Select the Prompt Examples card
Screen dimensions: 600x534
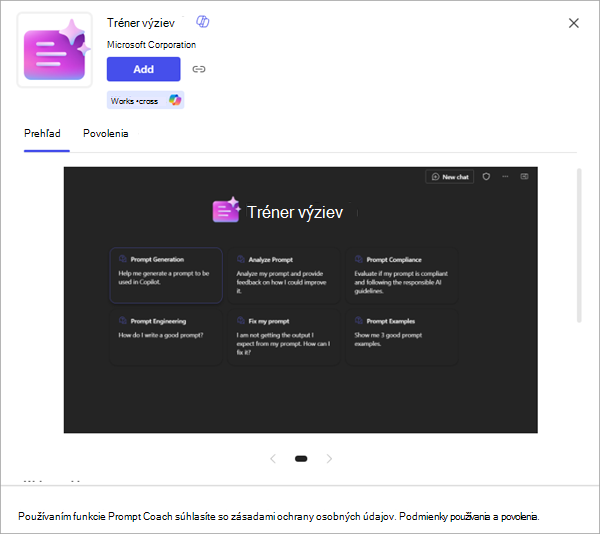[402, 337]
